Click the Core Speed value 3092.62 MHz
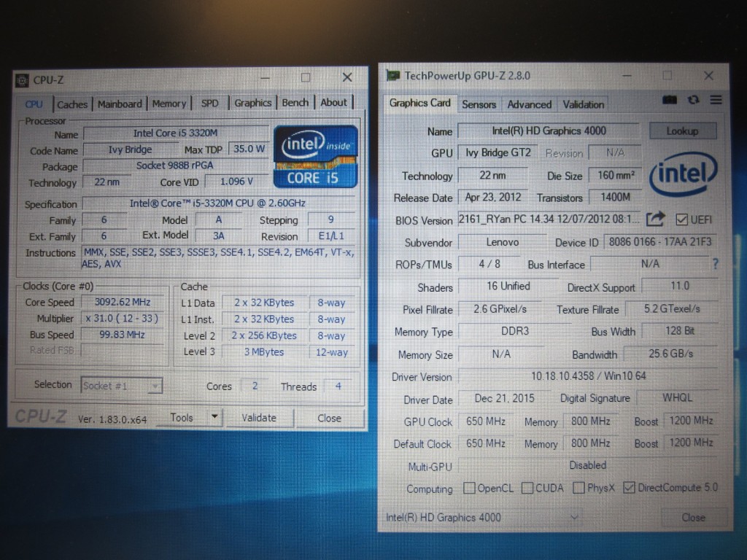Screen dimensions: 747x560 (x=123, y=302)
